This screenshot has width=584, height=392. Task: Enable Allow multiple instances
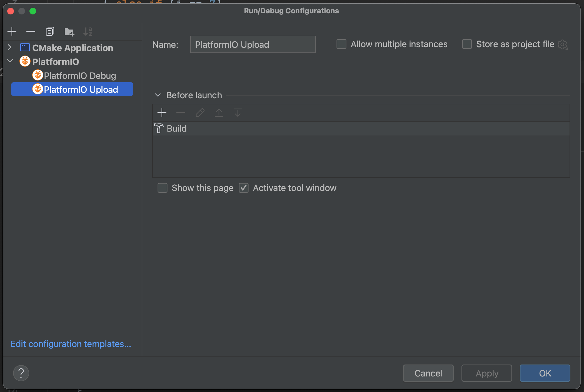[341, 44]
